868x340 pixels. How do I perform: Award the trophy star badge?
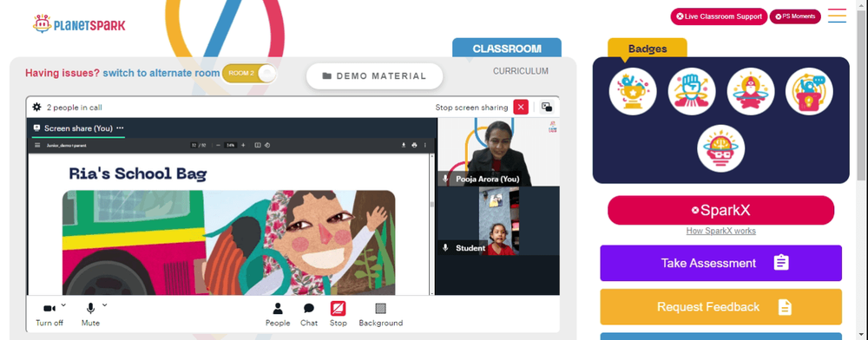click(x=633, y=91)
